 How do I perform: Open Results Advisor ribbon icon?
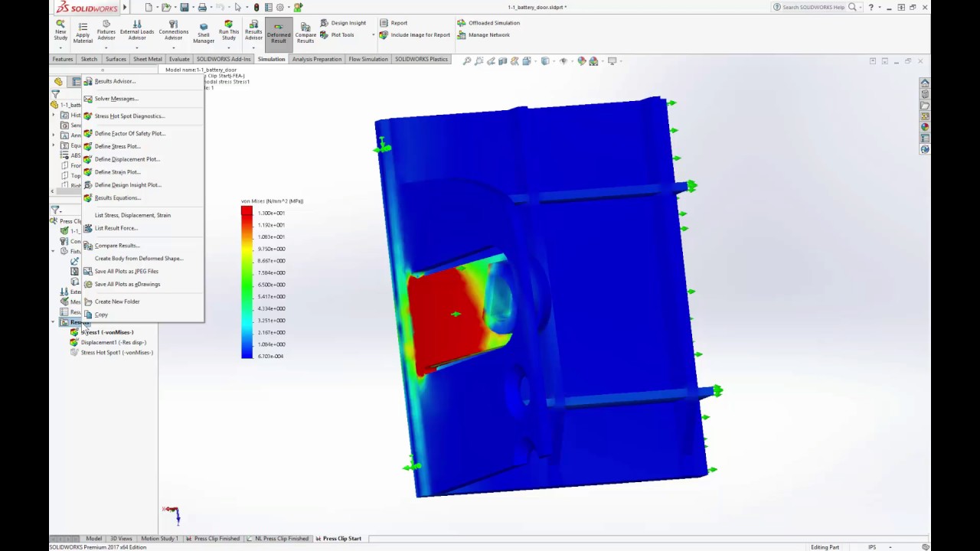253,30
